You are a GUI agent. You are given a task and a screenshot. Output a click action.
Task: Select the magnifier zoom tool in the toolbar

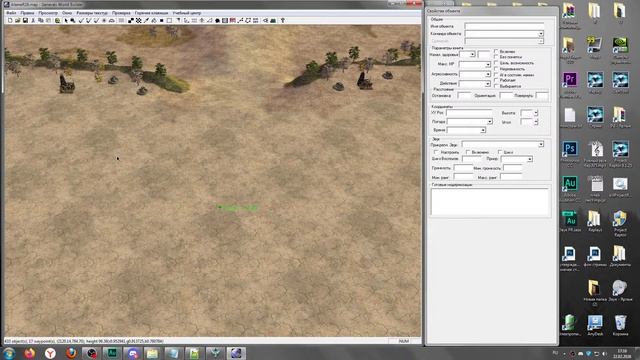[x=73, y=20]
